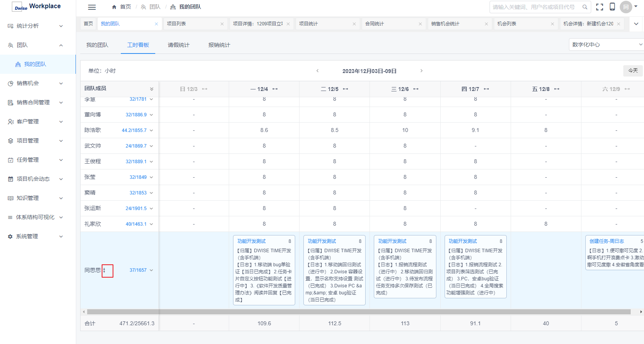Switch to the 请假统计 tab
Image resolution: width=644 pixels, height=344 pixels.
[x=178, y=45]
